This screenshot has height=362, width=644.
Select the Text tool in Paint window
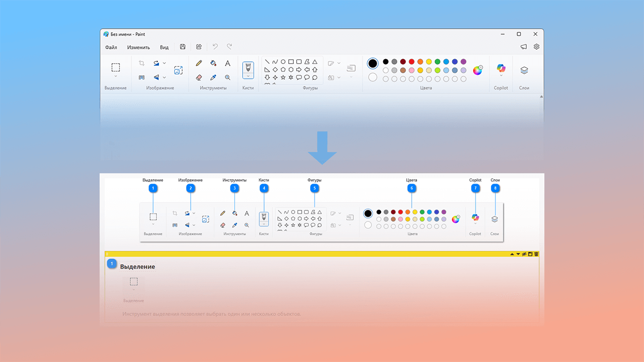click(227, 63)
